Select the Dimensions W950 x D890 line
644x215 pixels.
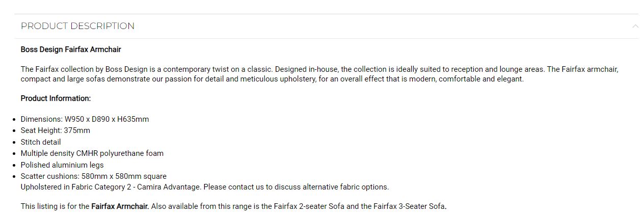(85, 119)
